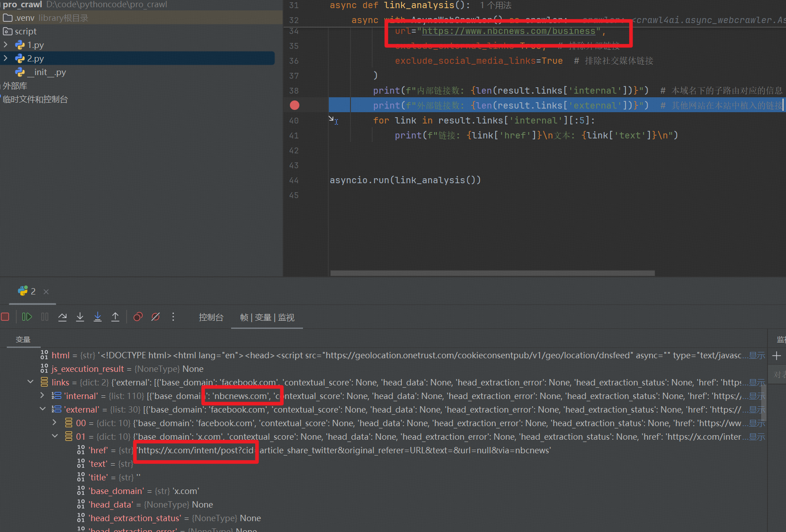Open more debugger actions menu
Screen dimensions: 786x532
pos(173,317)
